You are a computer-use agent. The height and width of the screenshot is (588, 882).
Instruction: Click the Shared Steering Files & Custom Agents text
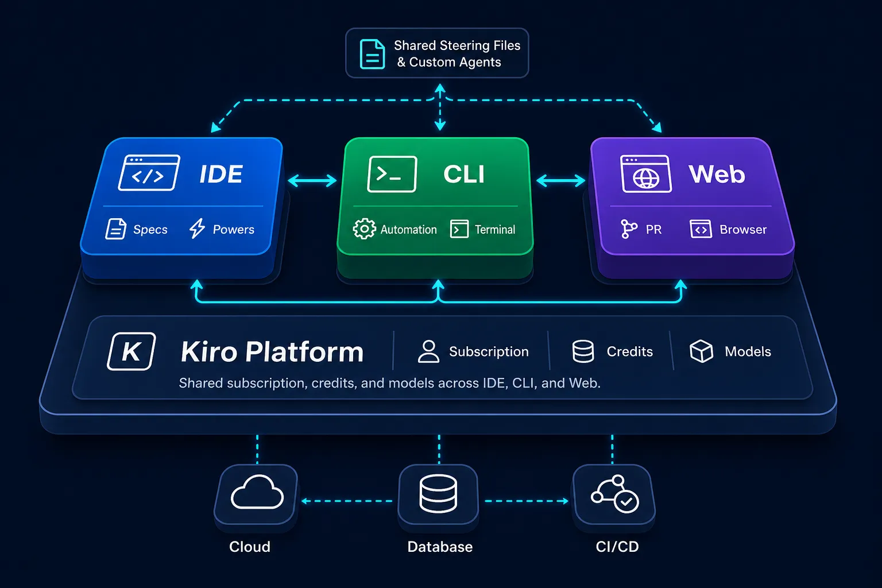click(457, 53)
